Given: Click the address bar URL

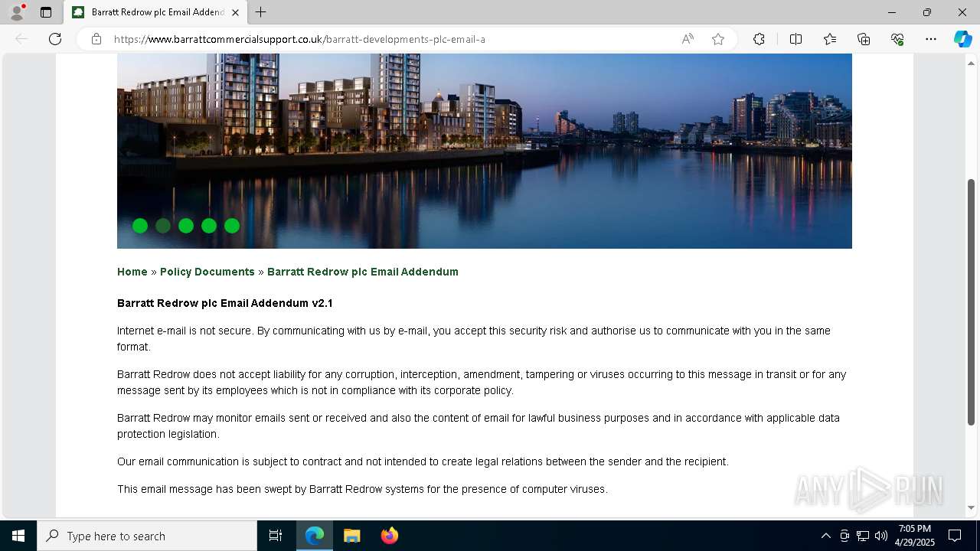Looking at the screenshot, I should click(x=299, y=39).
